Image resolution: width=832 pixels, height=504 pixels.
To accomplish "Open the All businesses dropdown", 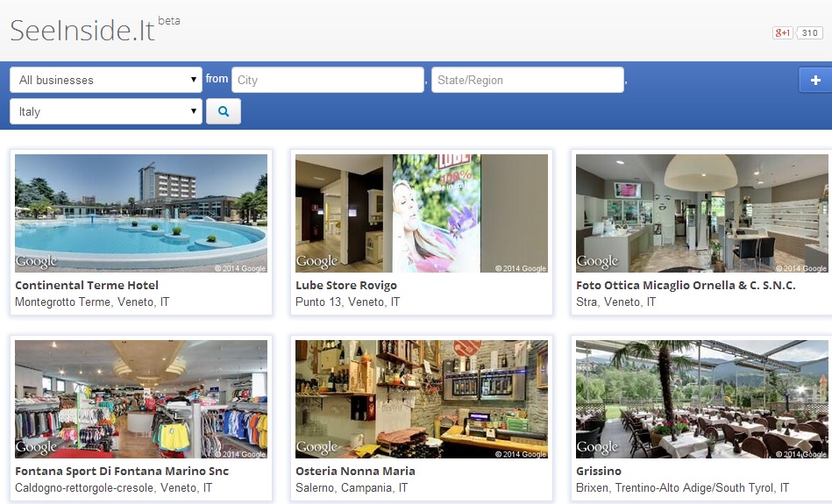I will pos(106,80).
